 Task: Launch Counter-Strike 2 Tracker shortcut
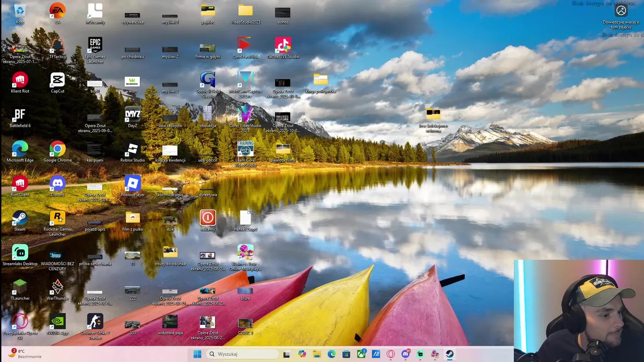pyautogui.click(x=95, y=327)
